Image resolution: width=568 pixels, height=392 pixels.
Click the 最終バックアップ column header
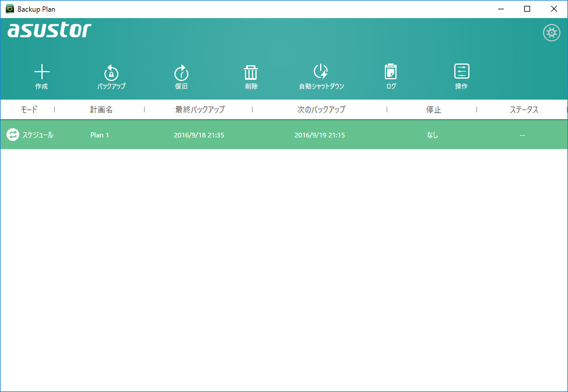click(x=199, y=110)
